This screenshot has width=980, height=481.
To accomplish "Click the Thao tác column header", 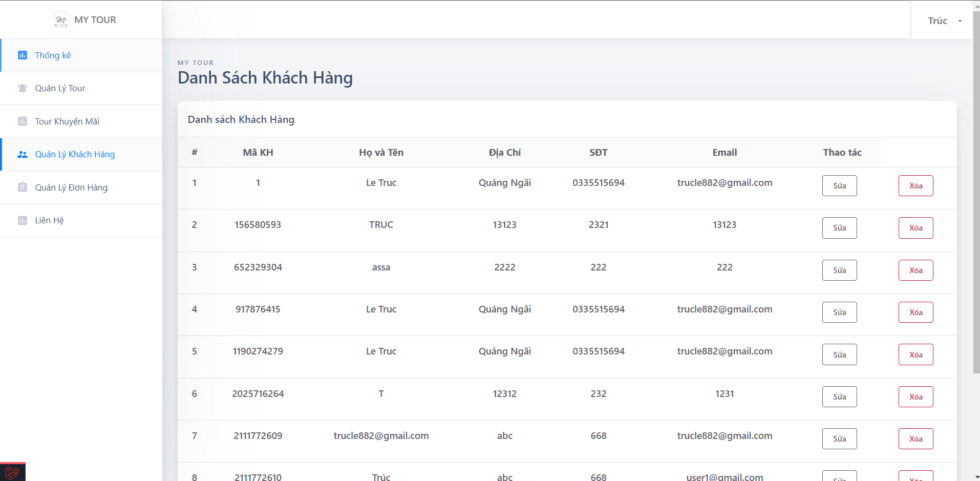I will (x=842, y=153).
